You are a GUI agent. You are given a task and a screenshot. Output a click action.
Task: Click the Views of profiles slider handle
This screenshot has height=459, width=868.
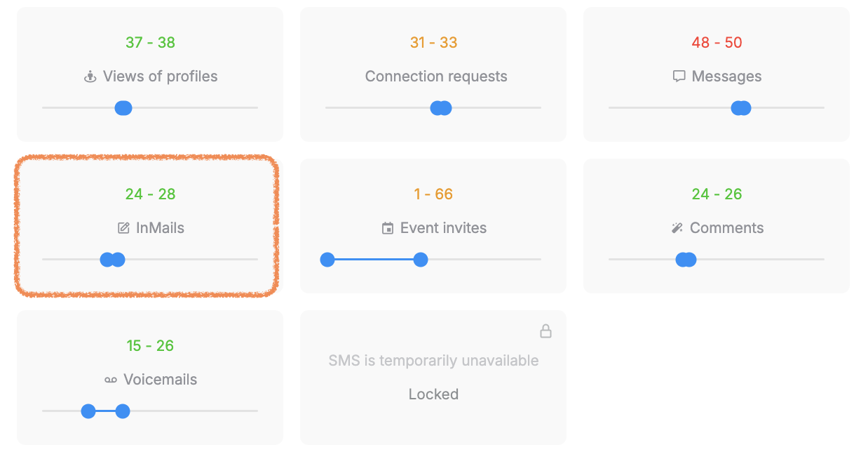123,108
